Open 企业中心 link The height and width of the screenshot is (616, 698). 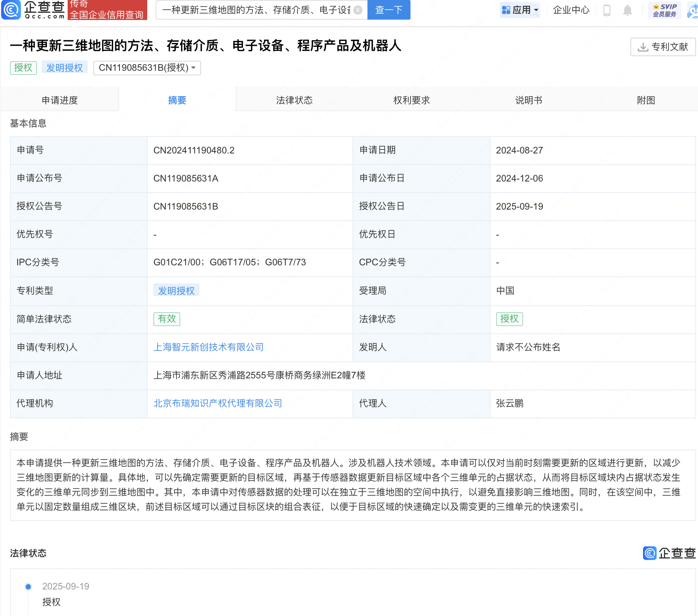pyautogui.click(x=571, y=10)
